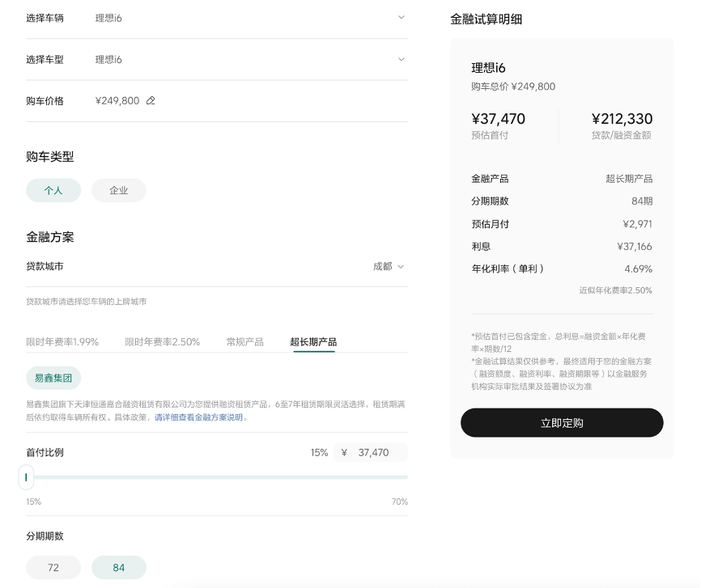Click the purchase price value ¥249,800

pyautogui.click(x=117, y=101)
